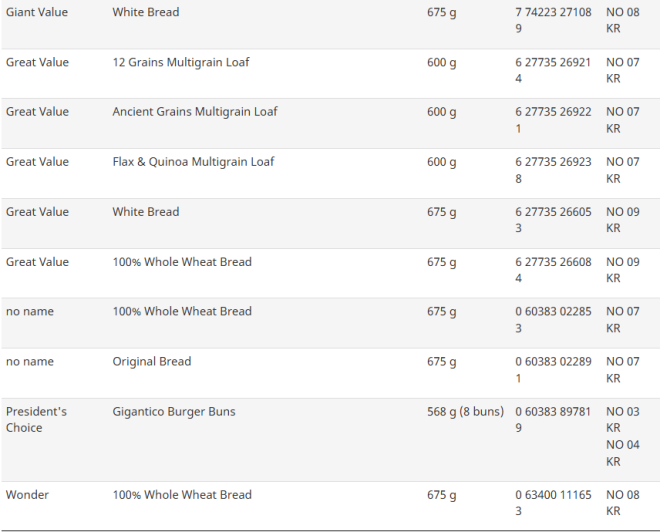Select UPC code 0 60383 02285 3
660x532 pixels.
(553, 320)
